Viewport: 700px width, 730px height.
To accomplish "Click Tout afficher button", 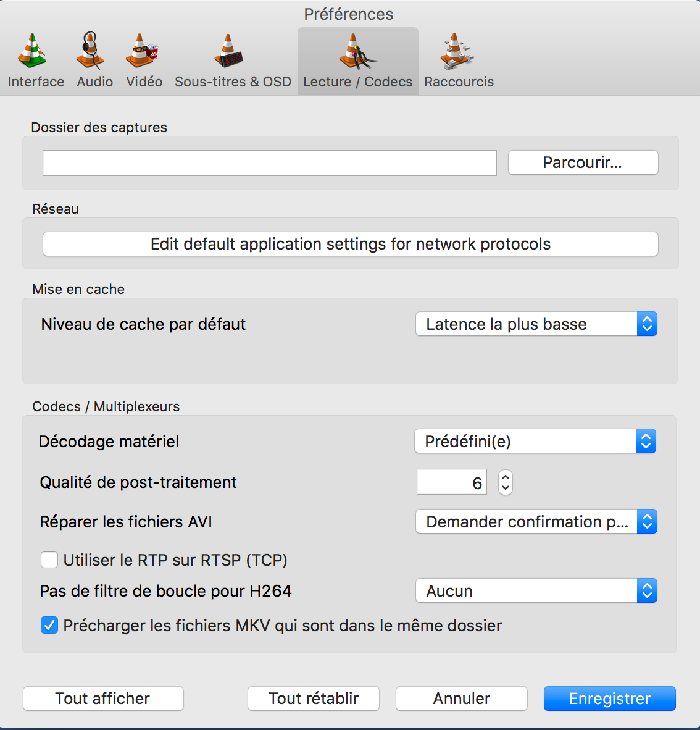I will coord(103,699).
